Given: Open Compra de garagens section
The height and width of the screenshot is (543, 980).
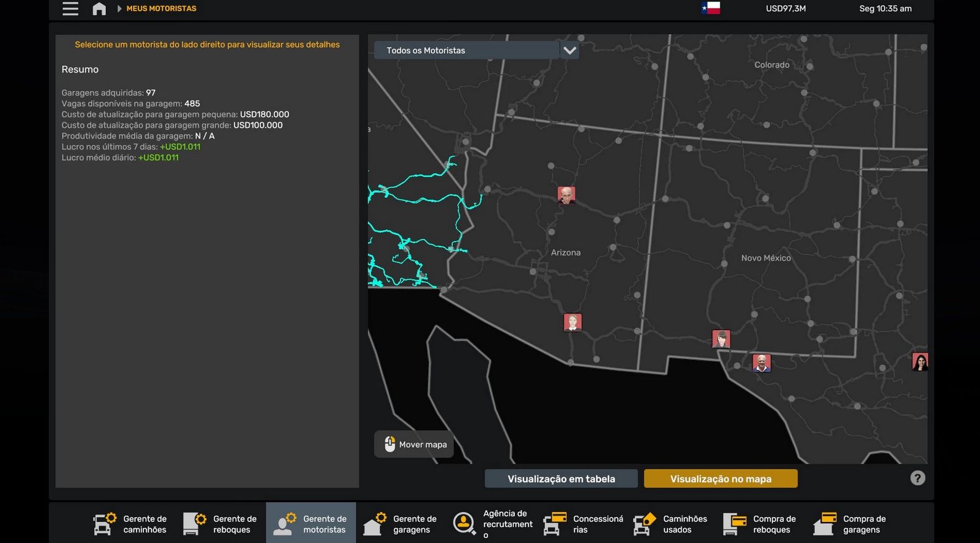Looking at the screenshot, I should (851, 524).
